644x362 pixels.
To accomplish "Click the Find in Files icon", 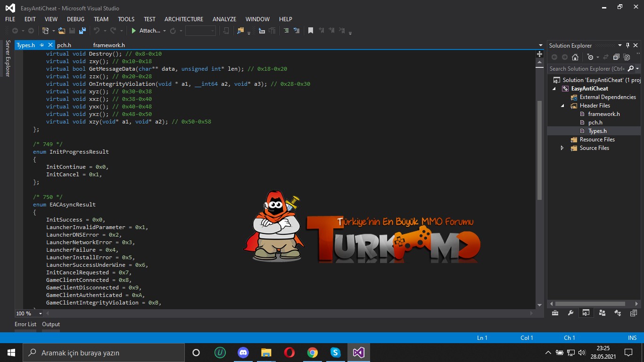I will [x=241, y=31].
